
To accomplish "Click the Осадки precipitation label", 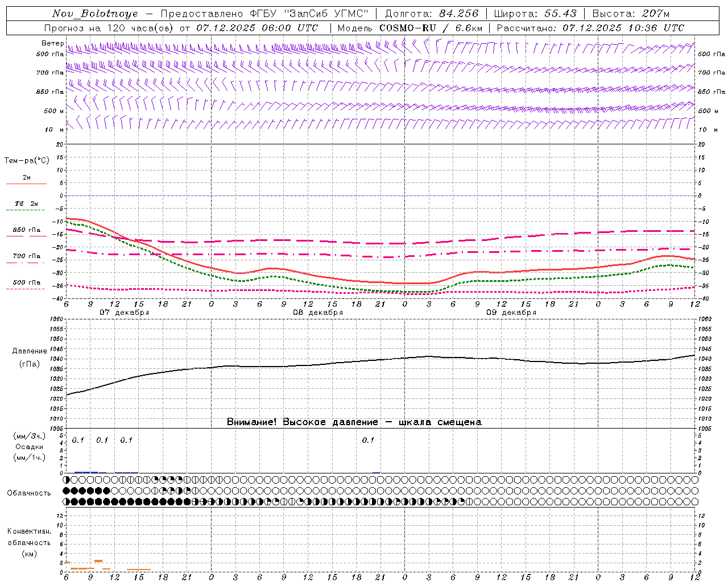I will (x=30, y=447).
